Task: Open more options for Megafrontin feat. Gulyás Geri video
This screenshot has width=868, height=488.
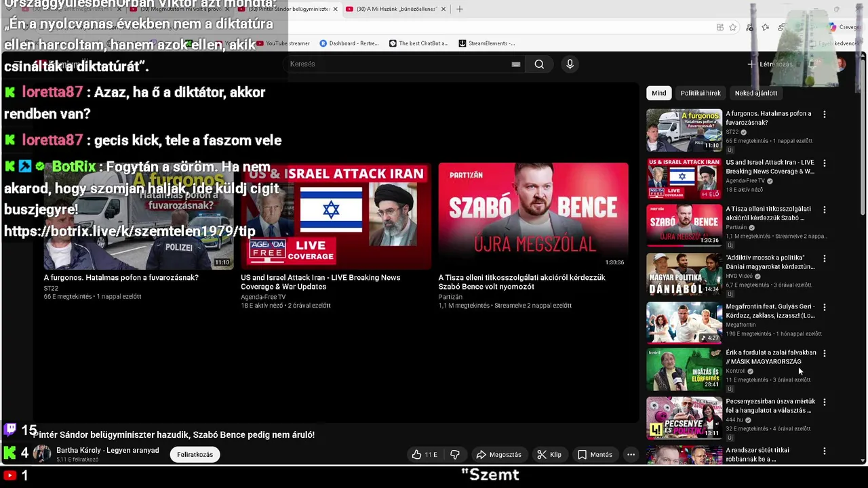Action: (825, 307)
